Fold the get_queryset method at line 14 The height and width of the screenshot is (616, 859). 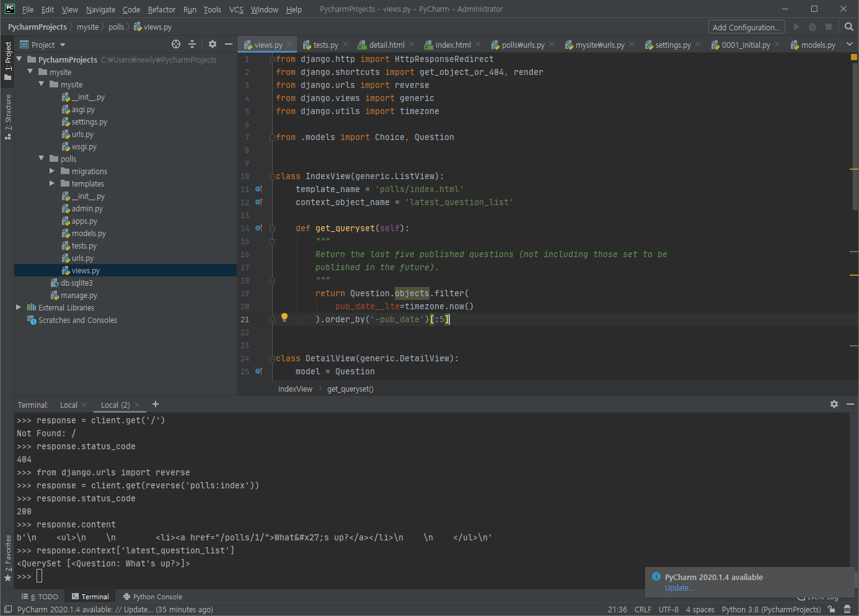(x=272, y=229)
